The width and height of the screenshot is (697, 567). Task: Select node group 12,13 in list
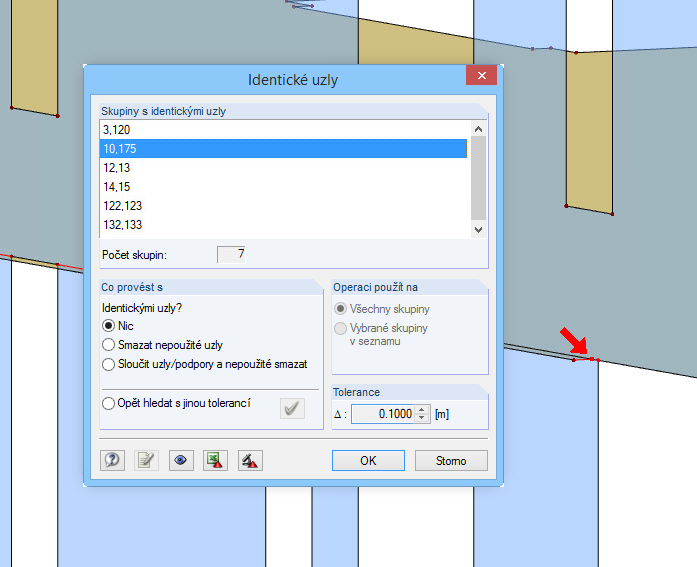[284, 168]
